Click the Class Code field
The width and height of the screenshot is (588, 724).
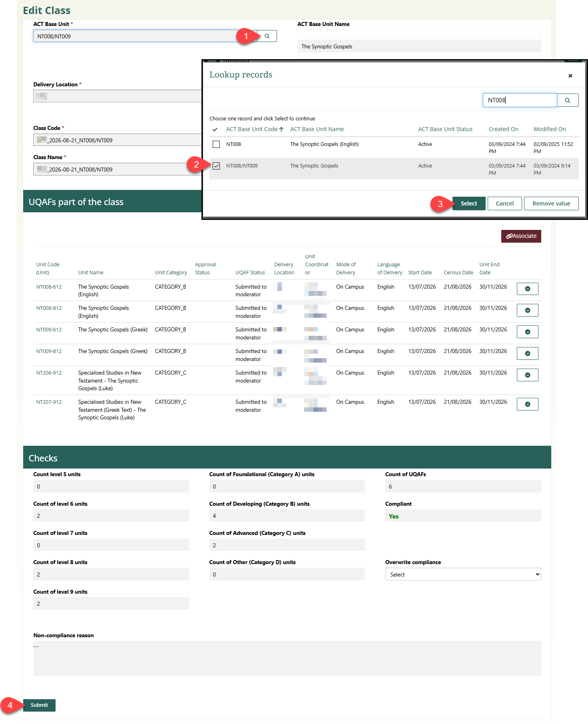pos(118,140)
